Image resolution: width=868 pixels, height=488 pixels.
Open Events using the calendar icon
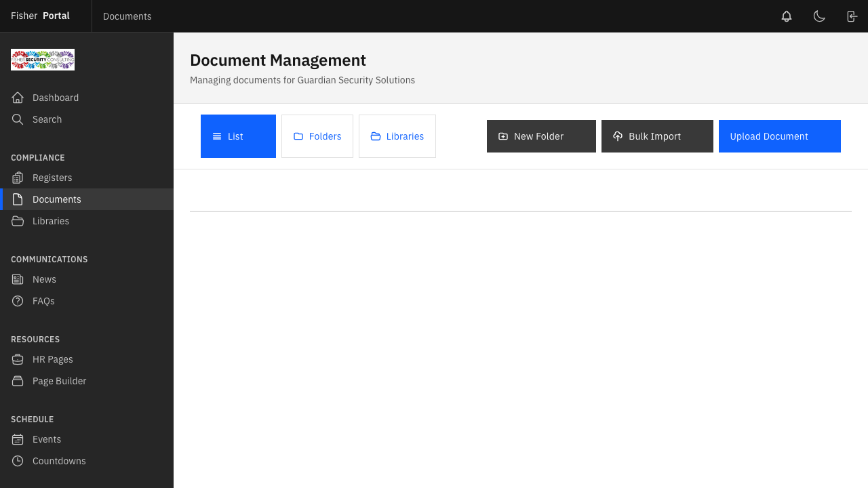click(x=18, y=439)
